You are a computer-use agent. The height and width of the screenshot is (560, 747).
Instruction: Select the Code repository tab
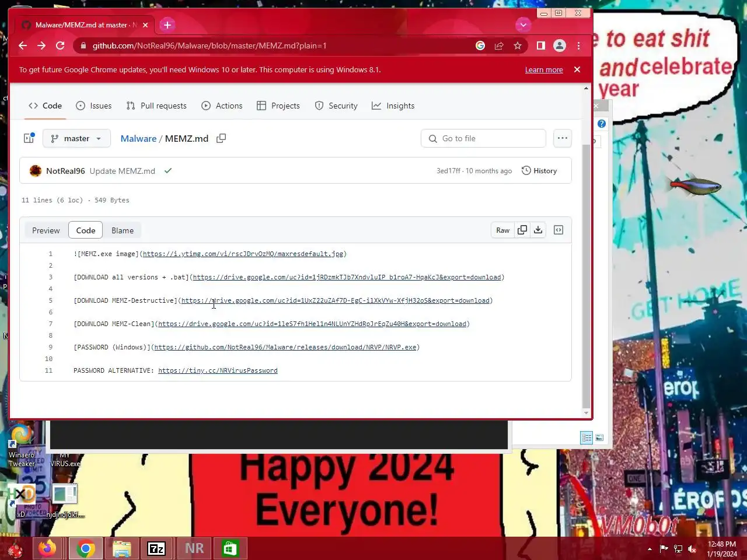pos(45,106)
